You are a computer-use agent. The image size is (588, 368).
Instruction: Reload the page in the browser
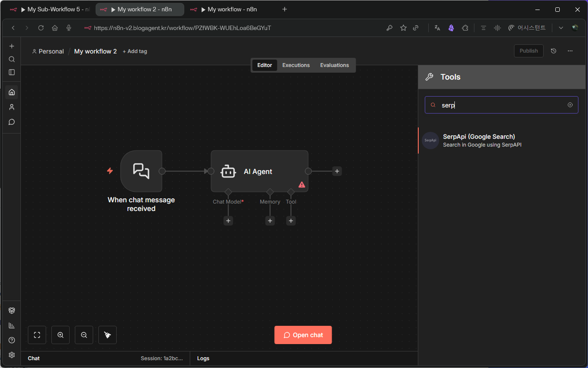pos(41,28)
